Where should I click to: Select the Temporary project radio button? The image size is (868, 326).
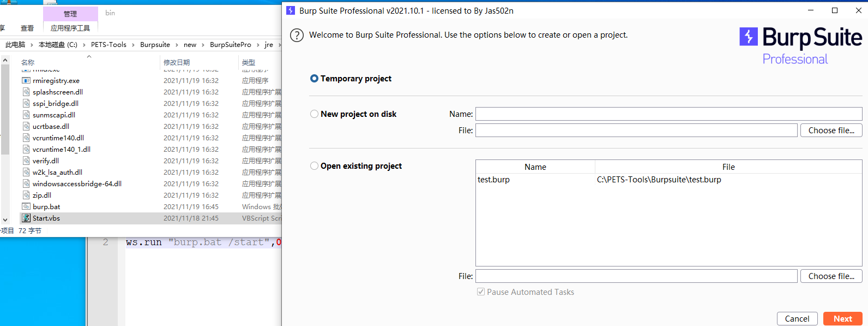[x=314, y=79]
